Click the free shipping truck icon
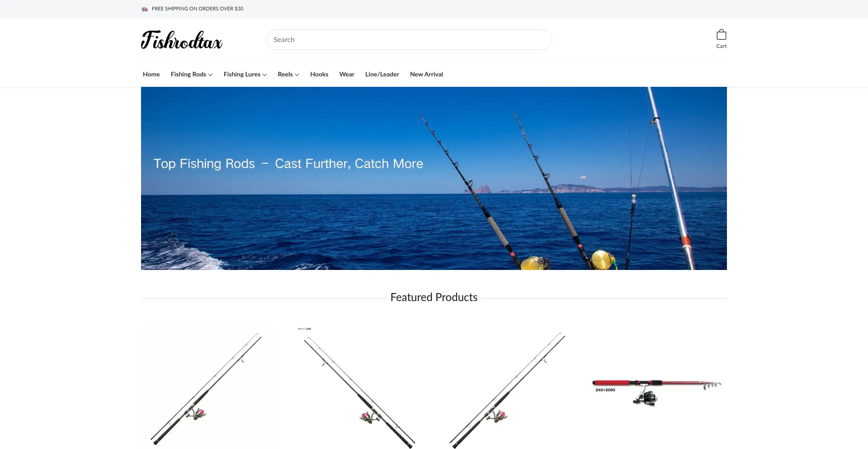The height and width of the screenshot is (449, 868). click(145, 9)
